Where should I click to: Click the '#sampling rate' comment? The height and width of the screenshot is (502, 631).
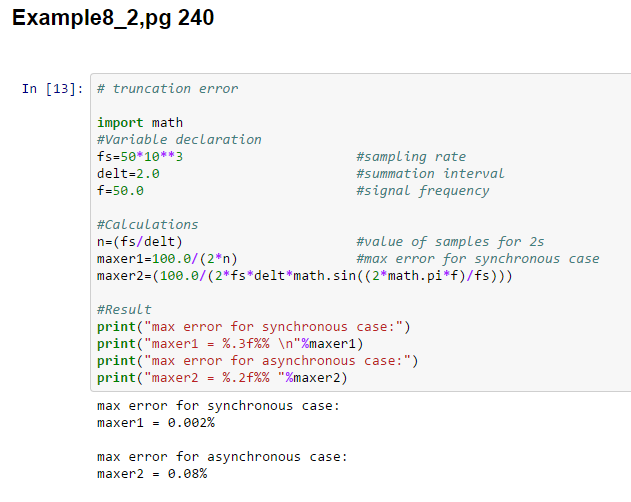410,157
